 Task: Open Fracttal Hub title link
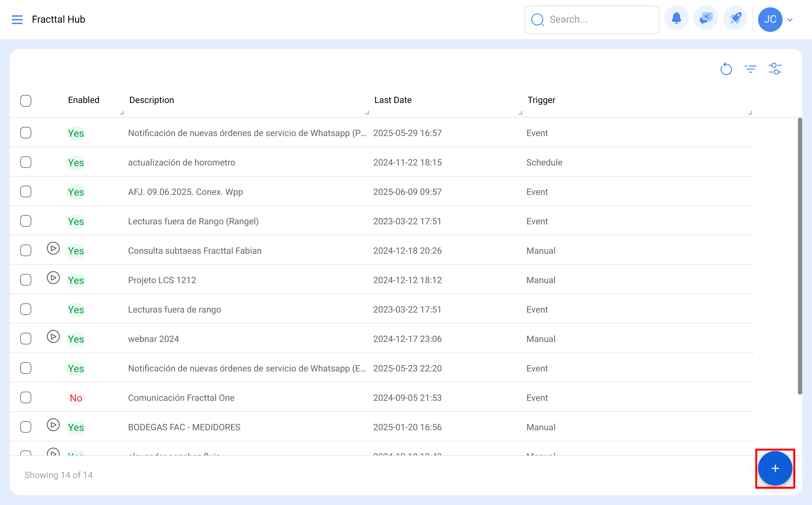(x=59, y=19)
